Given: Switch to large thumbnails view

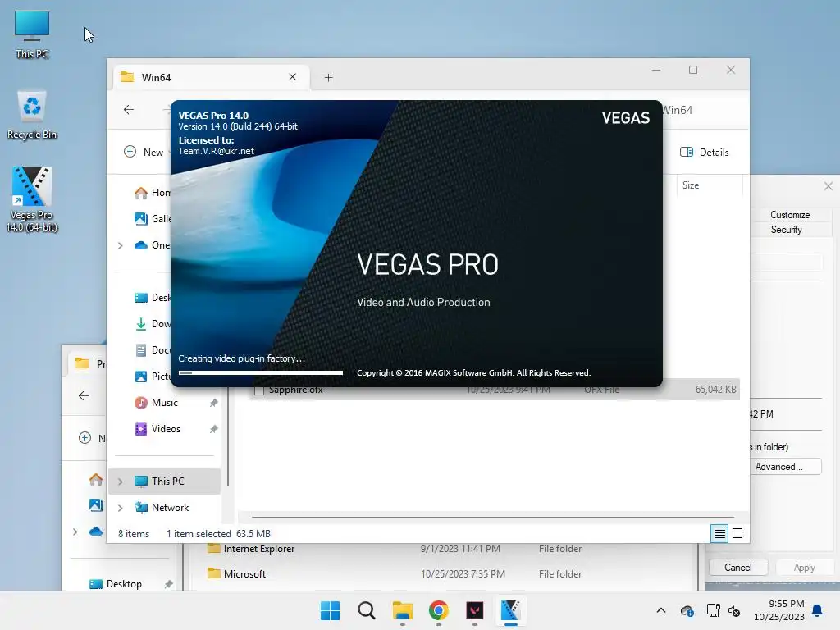Looking at the screenshot, I should [x=737, y=533].
